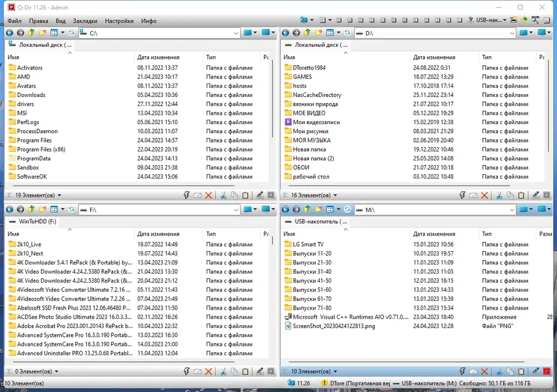Click the blue monitor icon in C:\ address row
Image resolution: width=557 pixels, height=392 pixels.
(x=266, y=33)
